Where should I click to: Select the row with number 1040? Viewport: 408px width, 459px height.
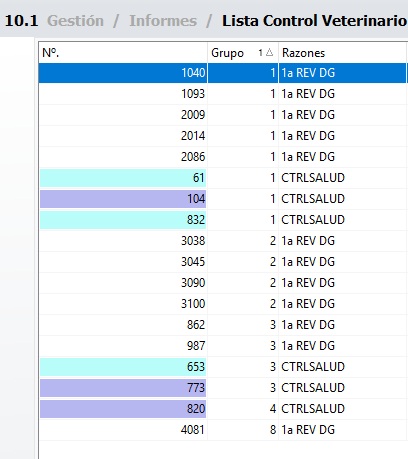(x=223, y=73)
